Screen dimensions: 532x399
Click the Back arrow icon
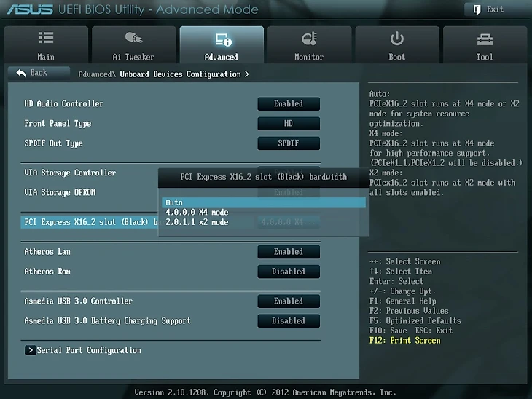[21, 73]
